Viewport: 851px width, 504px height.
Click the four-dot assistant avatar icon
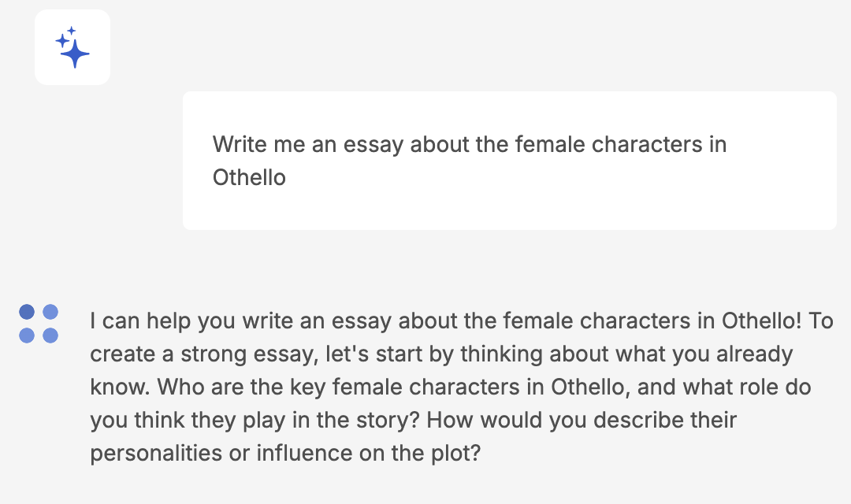39,324
